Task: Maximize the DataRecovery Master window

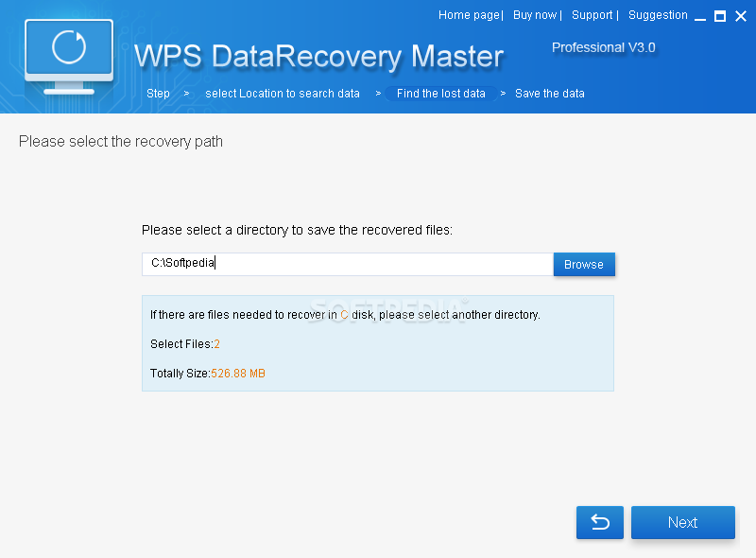Action: click(720, 16)
